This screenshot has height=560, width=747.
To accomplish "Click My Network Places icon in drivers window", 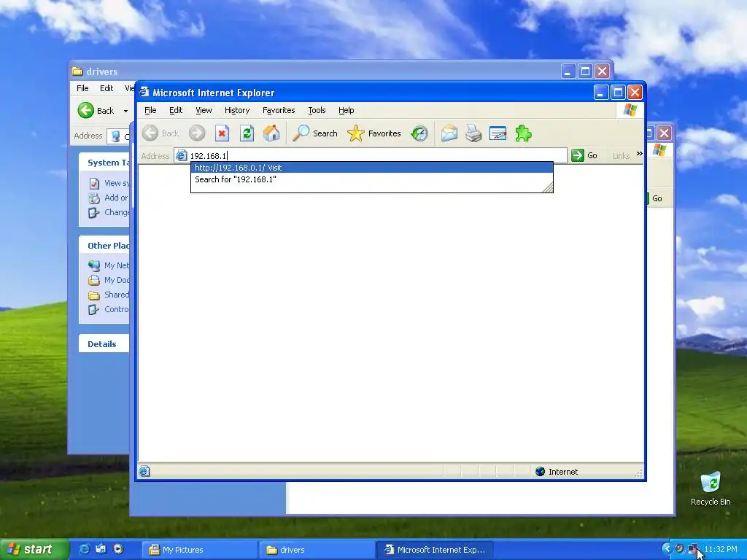I will pos(94,265).
